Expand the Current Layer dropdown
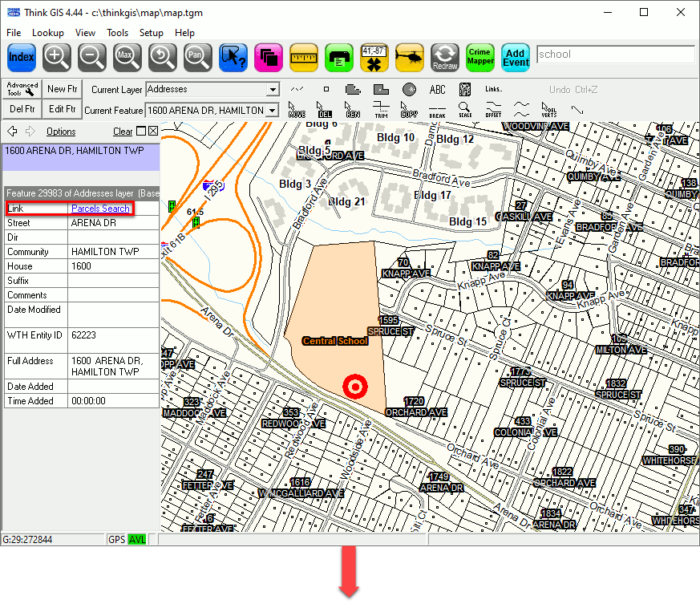 (x=273, y=90)
